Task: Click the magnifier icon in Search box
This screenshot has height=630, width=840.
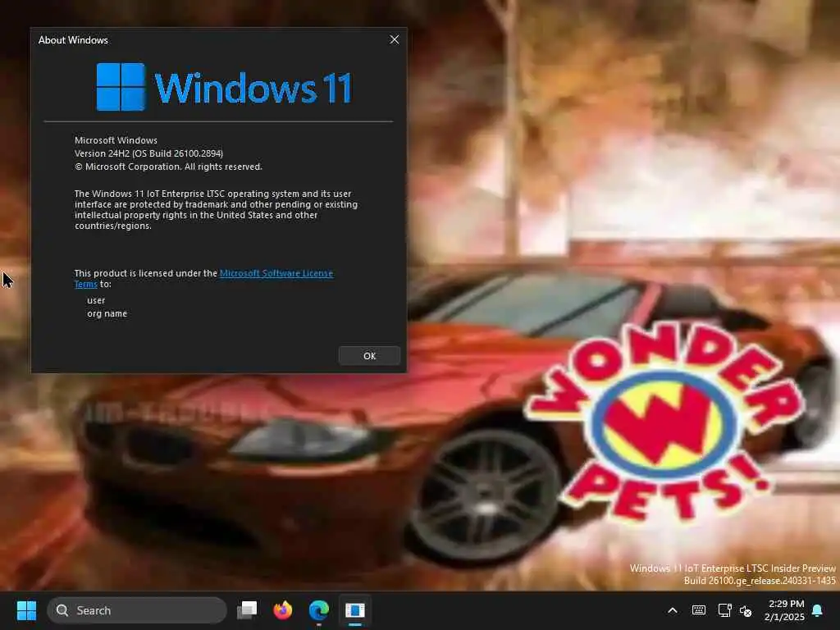Action: [62, 610]
